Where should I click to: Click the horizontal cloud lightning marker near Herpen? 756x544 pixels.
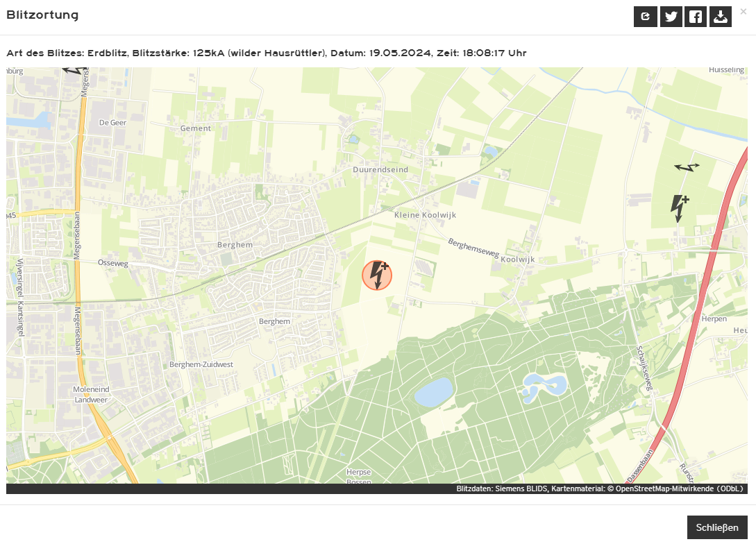click(687, 167)
